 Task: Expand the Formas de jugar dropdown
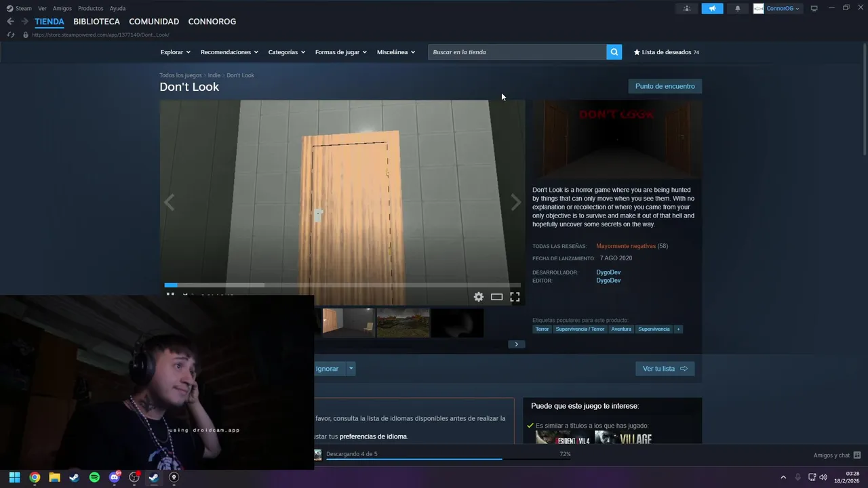tap(341, 52)
